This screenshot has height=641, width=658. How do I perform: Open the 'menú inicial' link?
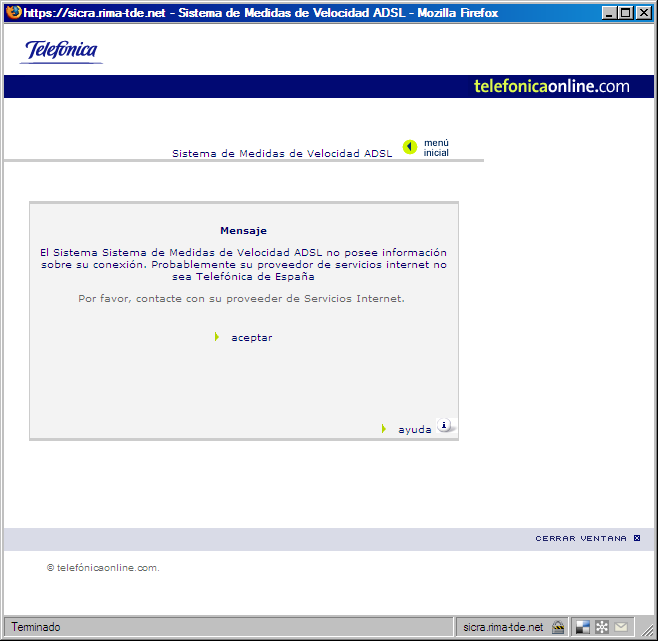point(436,148)
